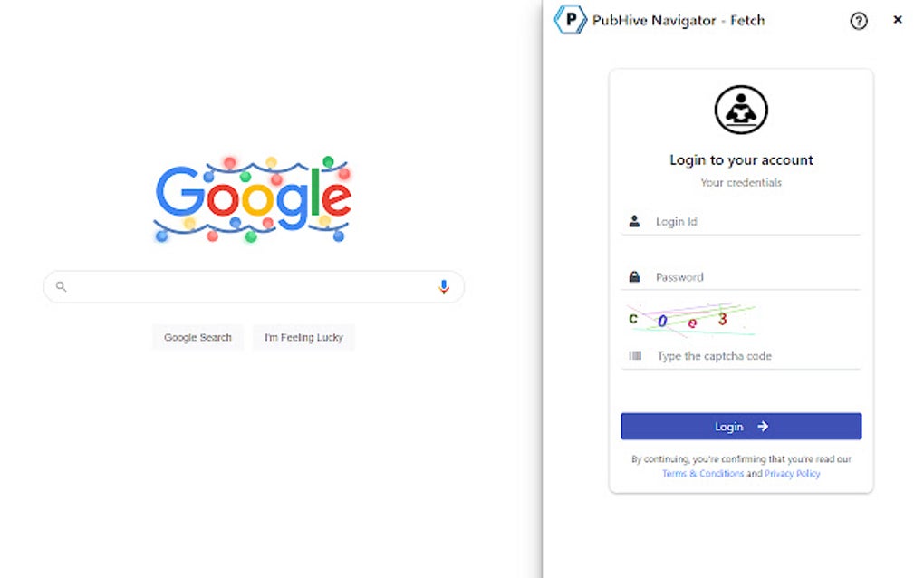Click the barcode icon beside captcha field

pos(634,355)
